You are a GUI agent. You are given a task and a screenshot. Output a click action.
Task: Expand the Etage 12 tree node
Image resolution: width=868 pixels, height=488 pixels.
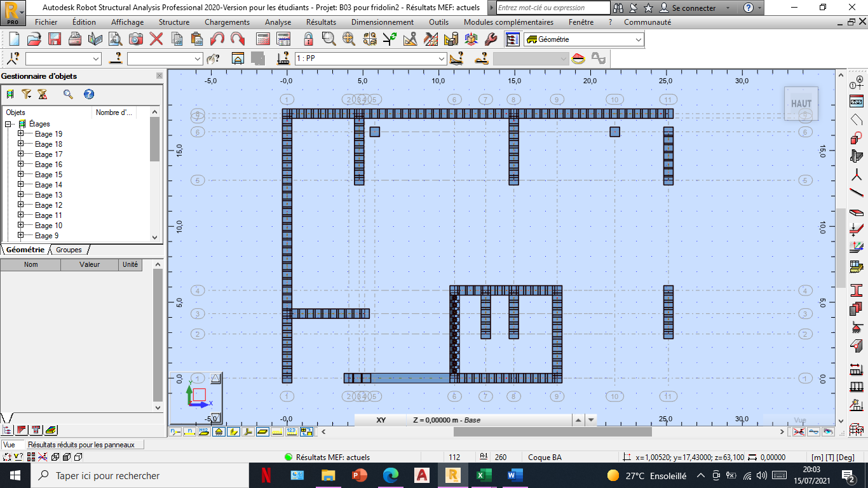(20, 205)
